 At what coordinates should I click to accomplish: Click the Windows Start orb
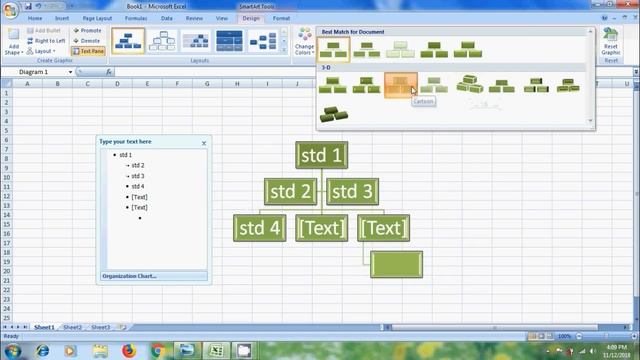click(x=13, y=351)
